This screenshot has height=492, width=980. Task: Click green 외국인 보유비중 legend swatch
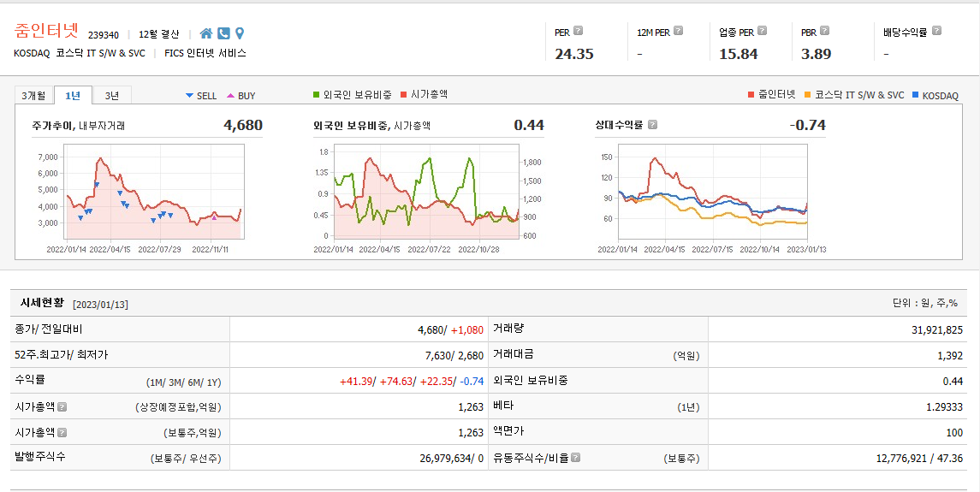coord(316,95)
